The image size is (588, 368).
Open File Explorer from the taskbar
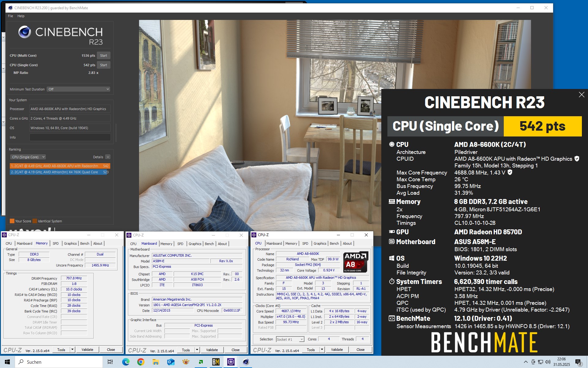156,362
